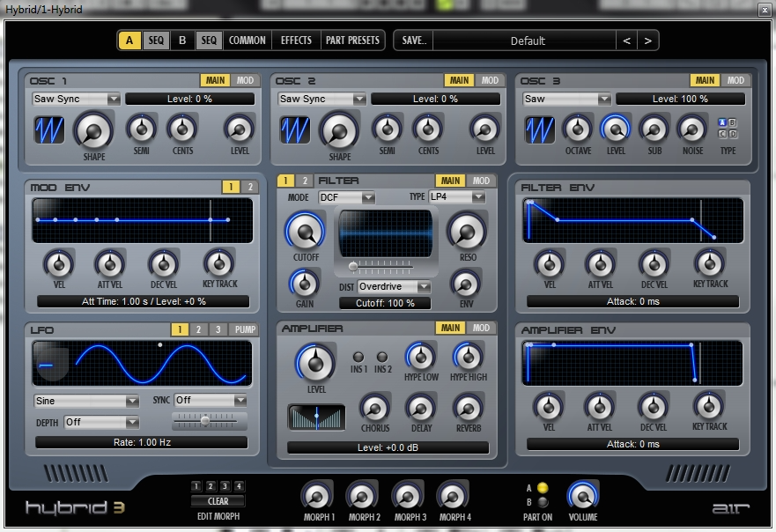Click the OSC 1 Shape knob
776x532 pixels.
click(93, 131)
